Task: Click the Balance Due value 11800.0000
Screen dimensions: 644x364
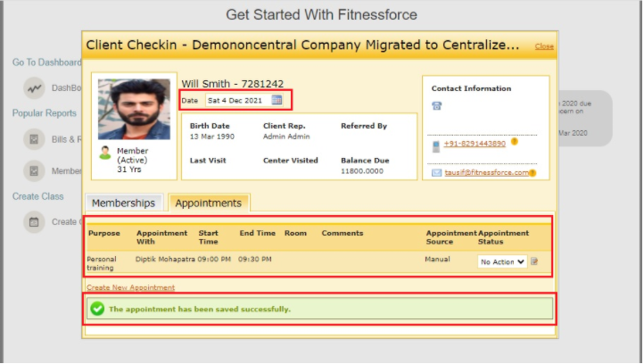Action: point(362,171)
